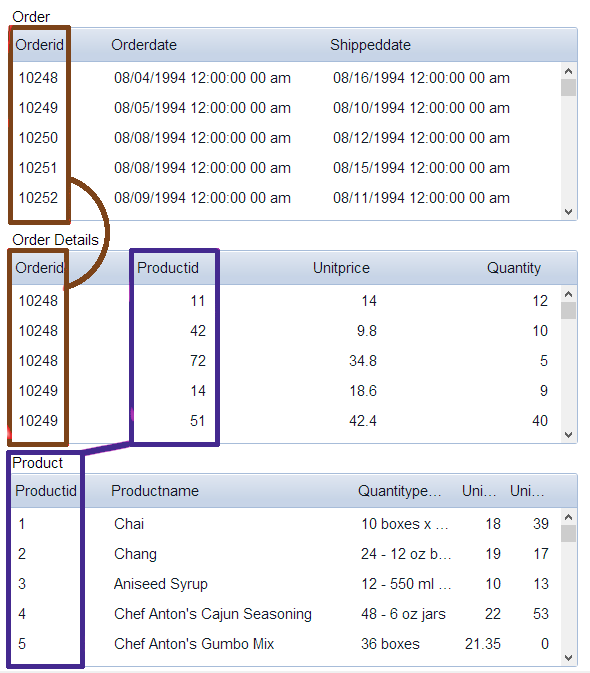Image resolution: width=590 pixels, height=673 pixels.
Task: Sort by Shippeddate column header
Action: click(x=370, y=45)
